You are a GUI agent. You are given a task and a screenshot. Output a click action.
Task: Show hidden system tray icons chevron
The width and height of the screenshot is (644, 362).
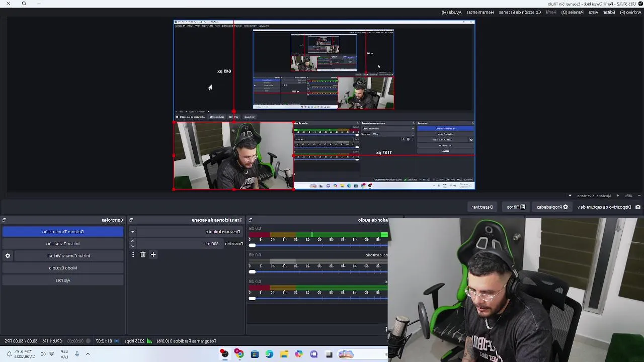coord(88,354)
